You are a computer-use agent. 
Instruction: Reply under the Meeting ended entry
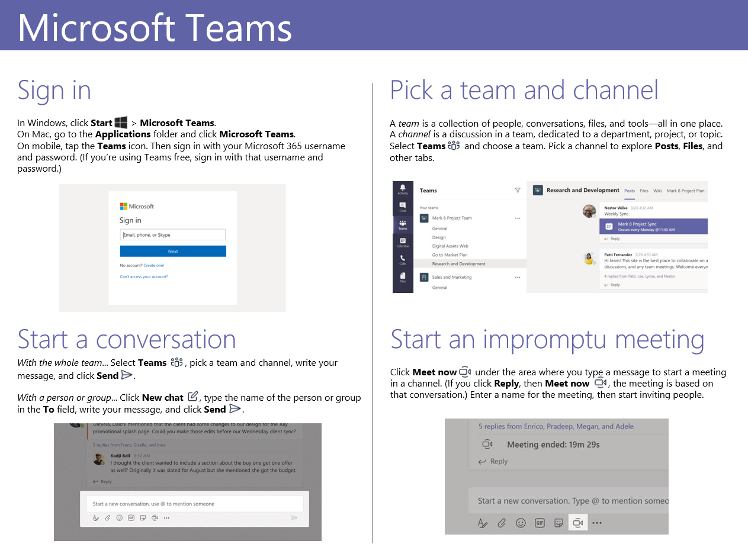point(493,461)
